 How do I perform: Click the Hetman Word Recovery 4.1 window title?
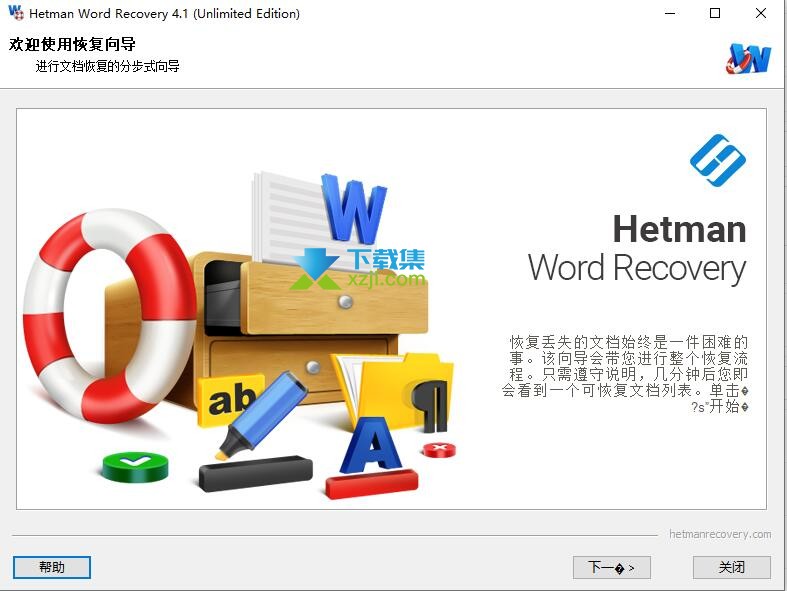[165, 14]
